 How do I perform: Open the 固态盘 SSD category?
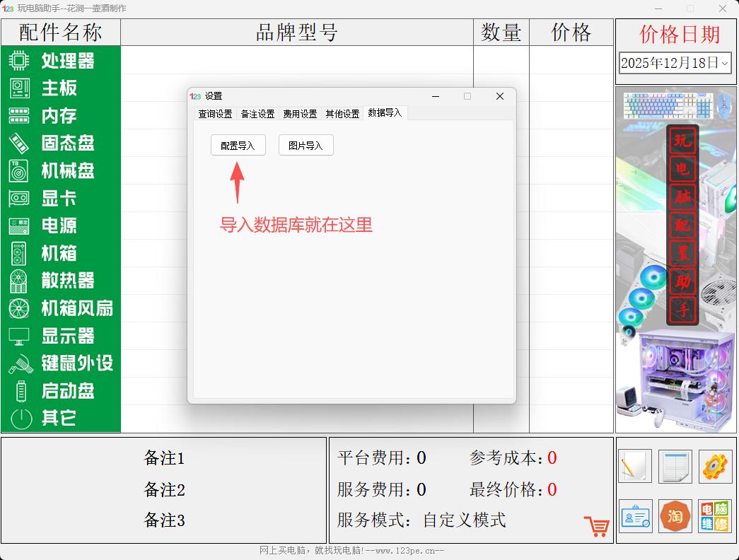pos(20,144)
